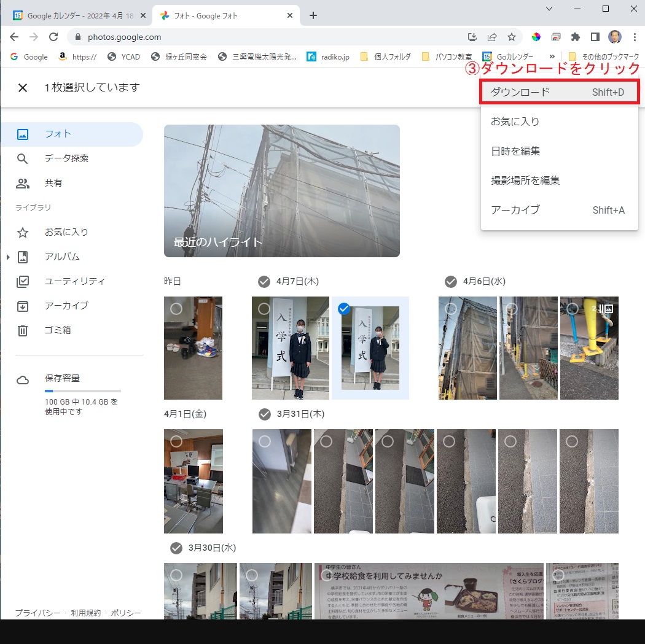Choose お気に入り in the context menu

[559, 122]
